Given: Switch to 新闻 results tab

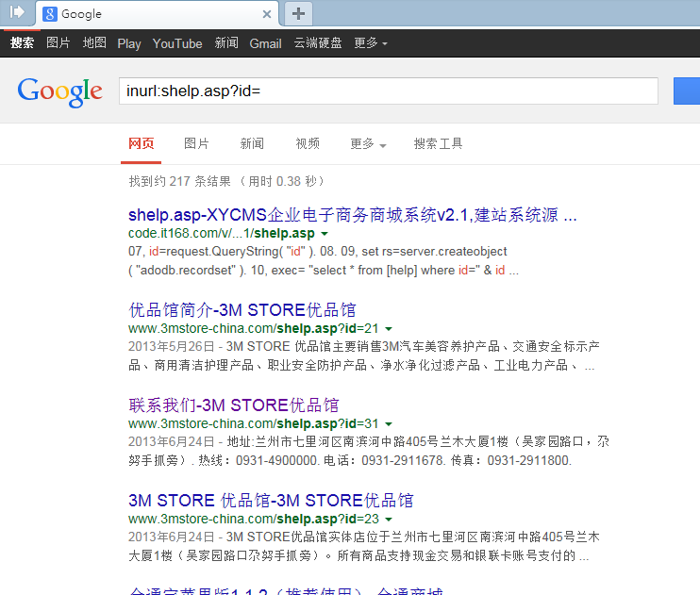Looking at the screenshot, I should (x=252, y=143).
